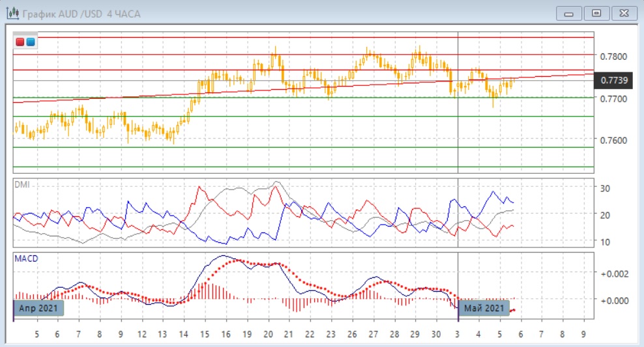Click date 20 on the time axis
The image size is (644, 347).
click(268, 334)
